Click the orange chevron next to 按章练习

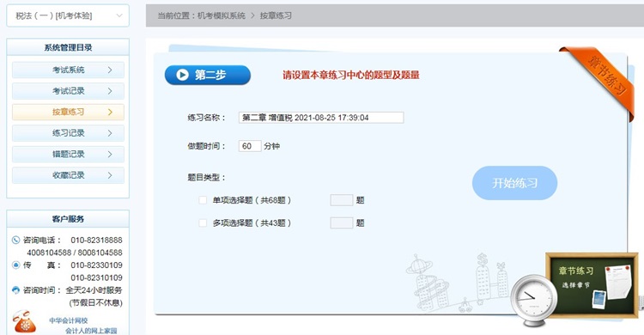tap(110, 112)
